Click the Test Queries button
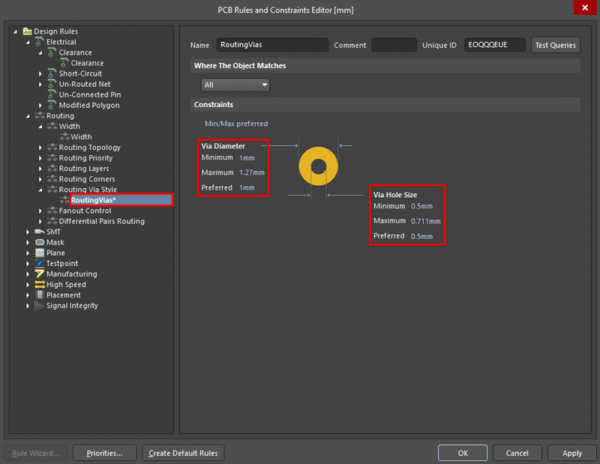Image resolution: width=600 pixels, height=464 pixels. (x=555, y=45)
